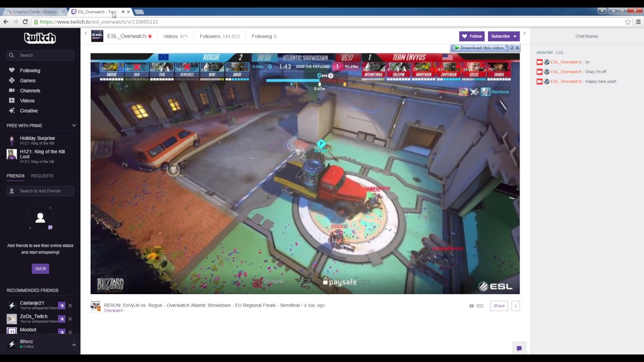The height and width of the screenshot is (362, 644).
Task: Collapse the chat panel arrow
Action: pos(525,34)
